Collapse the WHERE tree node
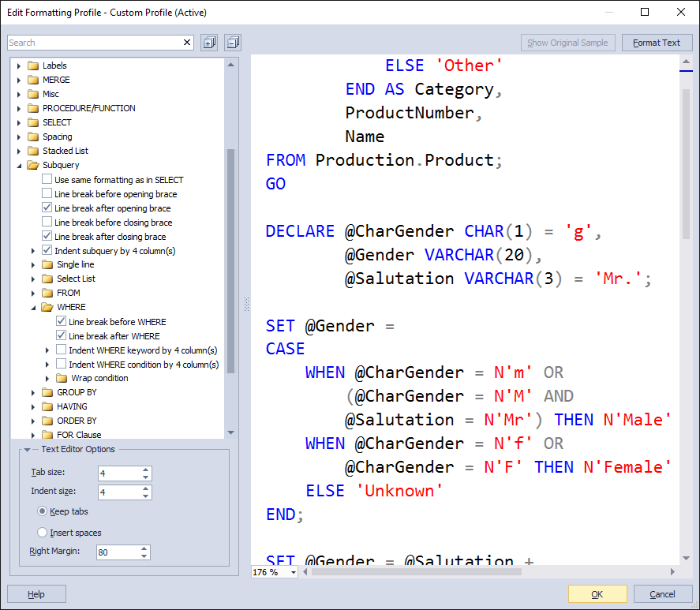The image size is (700, 610). (x=33, y=308)
